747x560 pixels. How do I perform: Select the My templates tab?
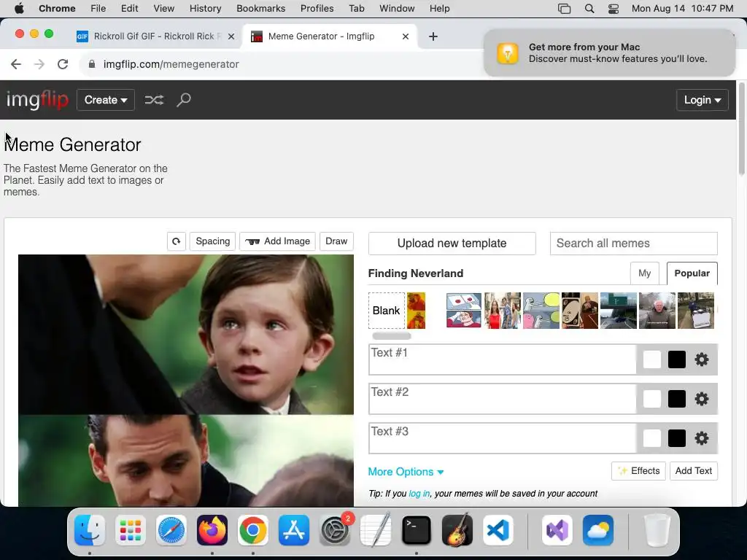coord(645,273)
